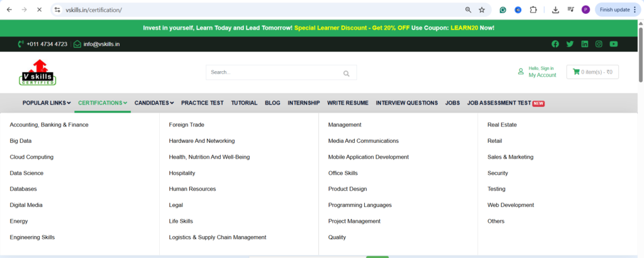Click the search magnifier icon in site search

pyautogui.click(x=347, y=74)
